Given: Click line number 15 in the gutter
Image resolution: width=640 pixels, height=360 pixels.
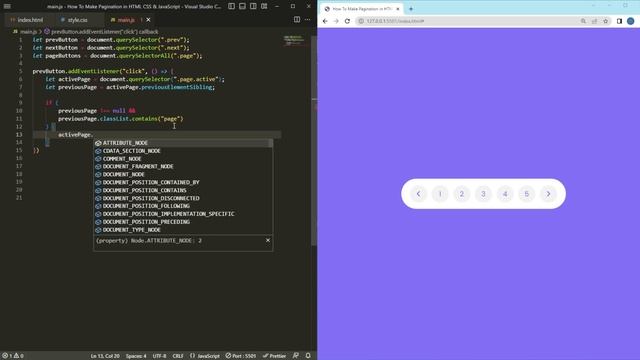Looking at the screenshot, I should pyautogui.click(x=19, y=150).
